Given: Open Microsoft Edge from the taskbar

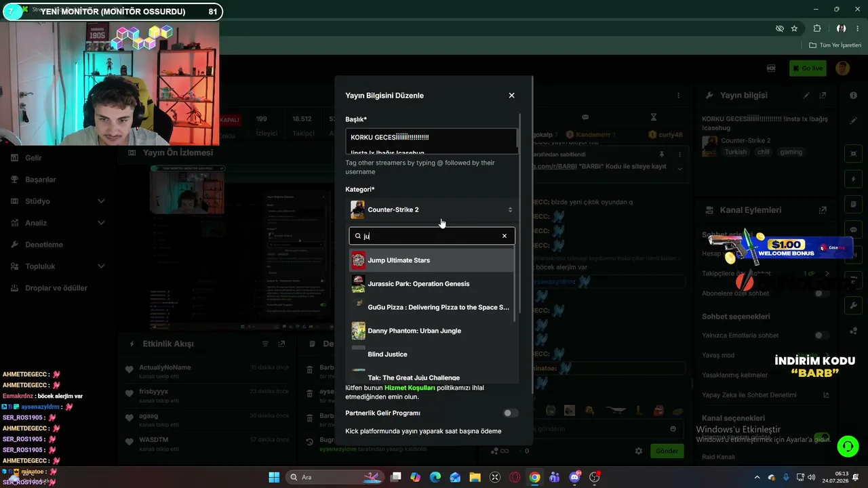Looking at the screenshot, I should tap(435, 477).
